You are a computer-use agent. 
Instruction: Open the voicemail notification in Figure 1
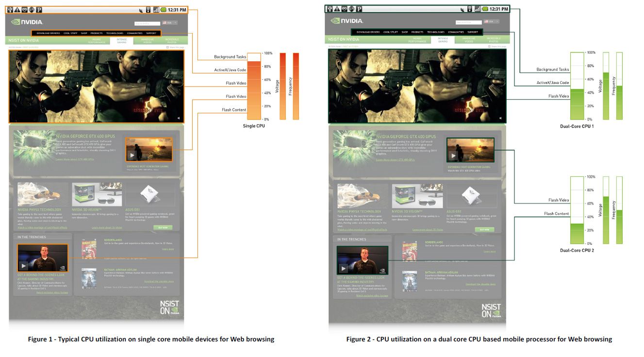point(24,10)
